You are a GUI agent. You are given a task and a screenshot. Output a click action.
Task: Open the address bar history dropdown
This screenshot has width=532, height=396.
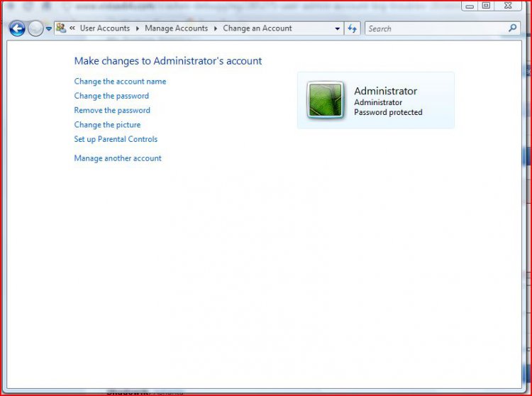pos(338,29)
